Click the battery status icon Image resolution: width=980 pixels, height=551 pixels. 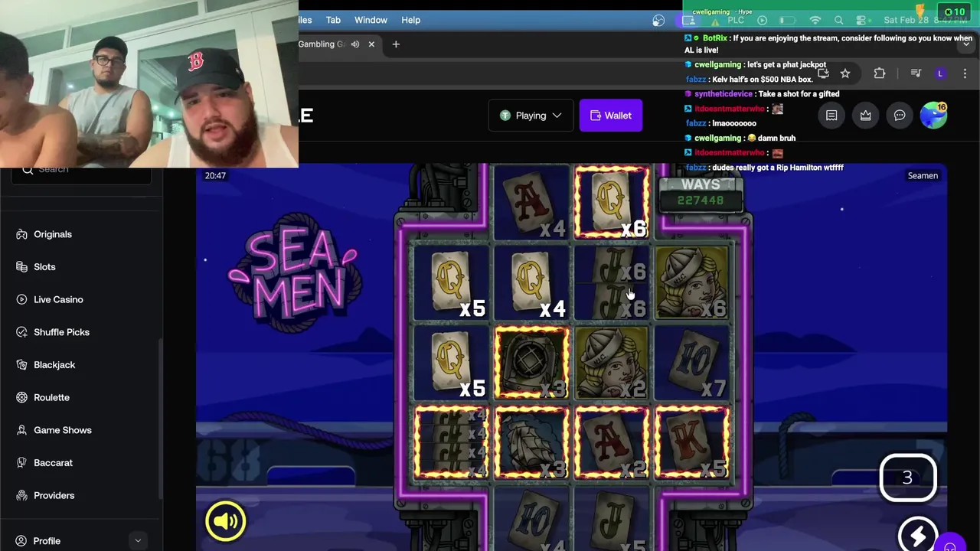tap(788, 21)
